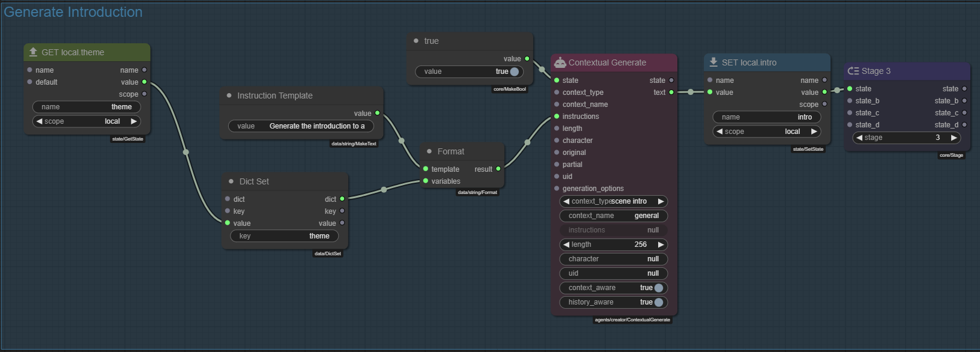The image size is (980, 352).
Task: Edit the name field 'intro' on SET node
Action: point(767,117)
